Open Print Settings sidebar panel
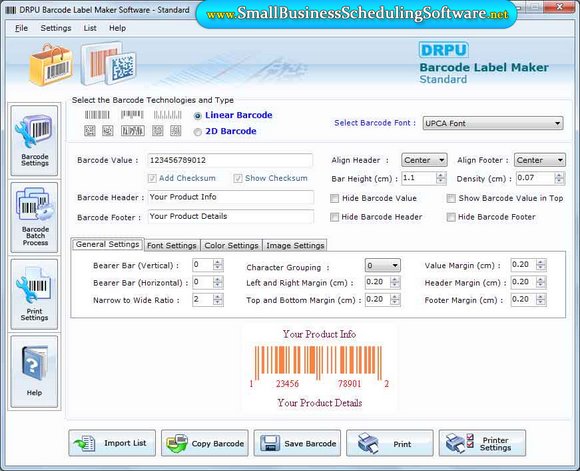This screenshot has width=580, height=471. (34, 294)
